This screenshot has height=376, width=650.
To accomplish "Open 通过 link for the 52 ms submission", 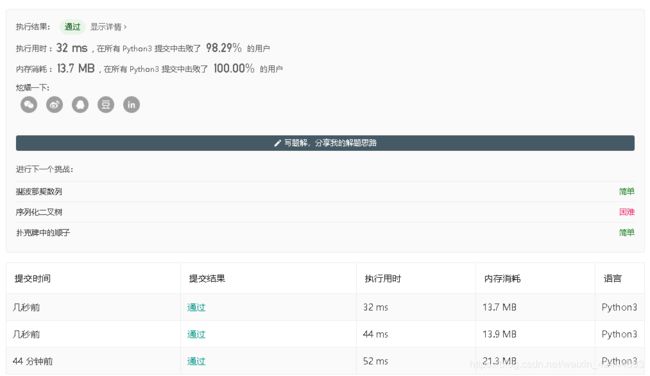I will [196, 361].
